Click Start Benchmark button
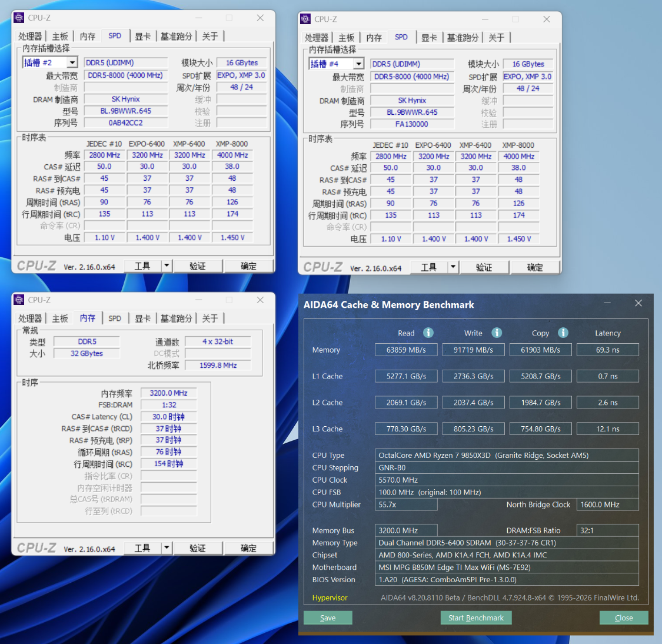The width and height of the screenshot is (662, 644). coord(476,618)
